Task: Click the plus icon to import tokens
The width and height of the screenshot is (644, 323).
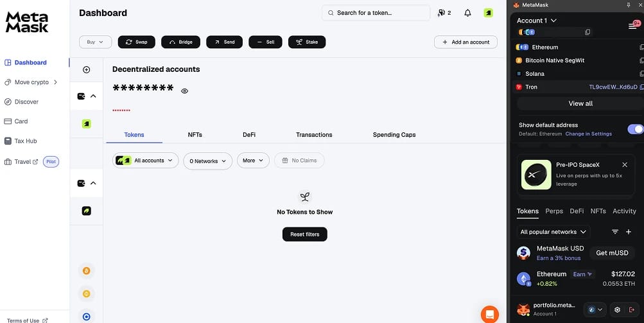Action: pos(629,232)
